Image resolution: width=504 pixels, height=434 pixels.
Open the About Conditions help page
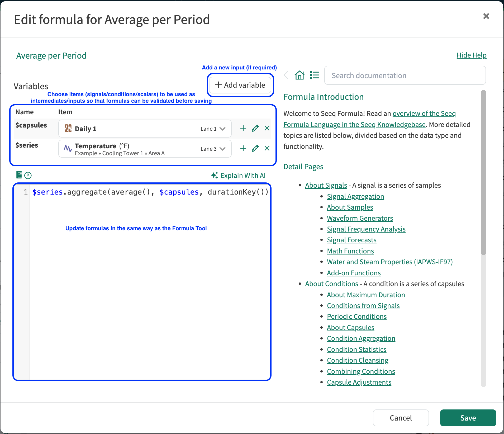click(x=332, y=284)
